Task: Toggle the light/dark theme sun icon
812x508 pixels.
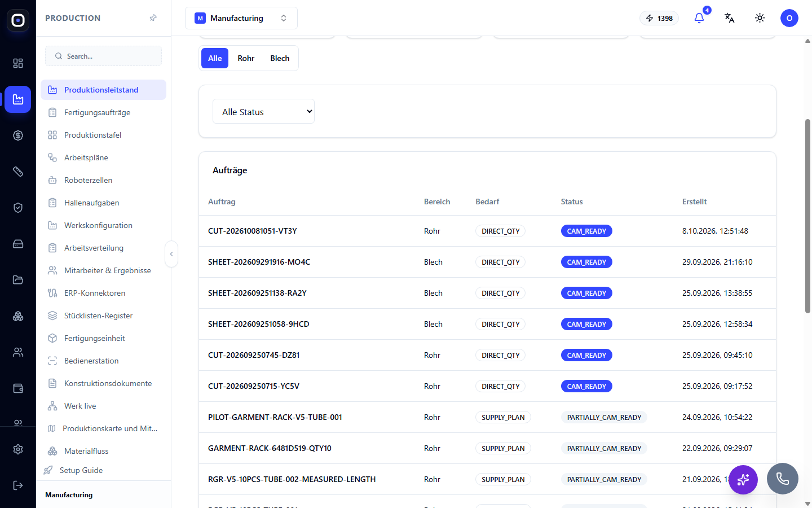Action: coord(760,18)
